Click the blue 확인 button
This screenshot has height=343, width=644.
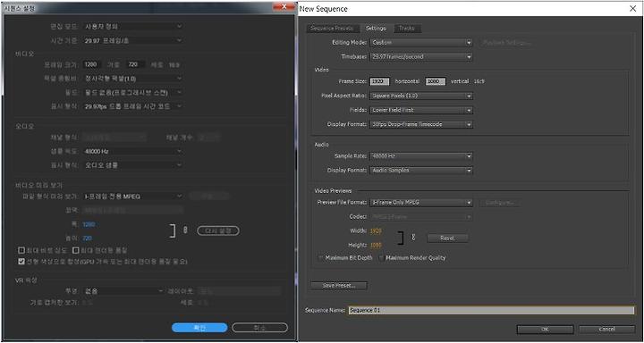[x=199, y=328]
